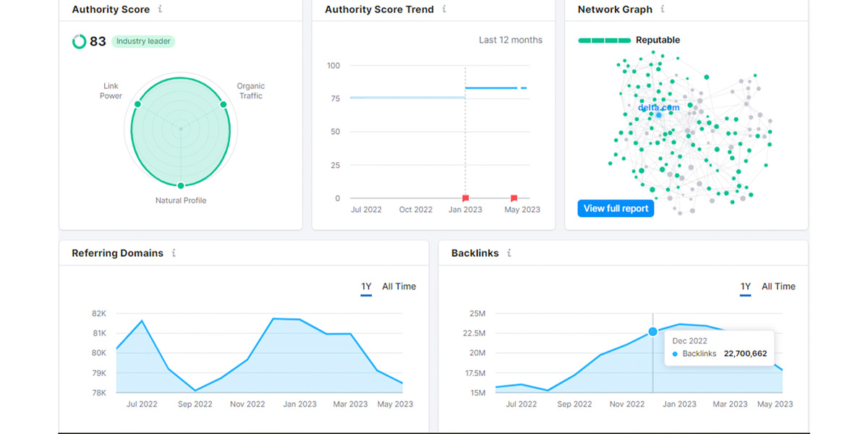The height and width of the screenshot is (434, 868).
Task: Click the Authority Score Trend info icon
Action: pyautogui.click(x=444, y=9)
